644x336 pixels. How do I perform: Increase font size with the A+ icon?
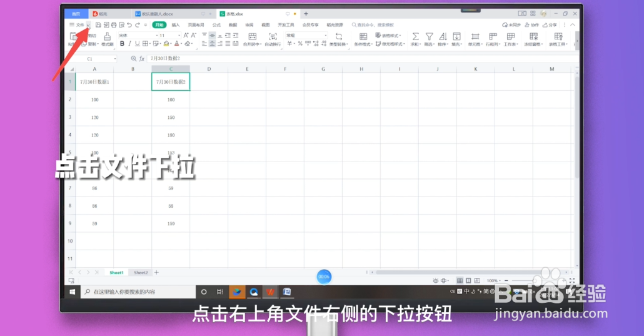click(186, 36)
